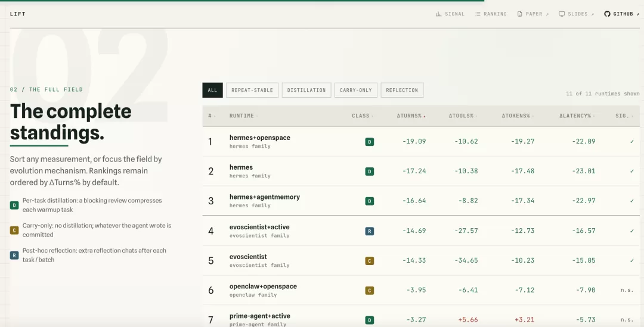Click the D class badge for hermes+openspace

pyautogui.click(x=370, y=142)
